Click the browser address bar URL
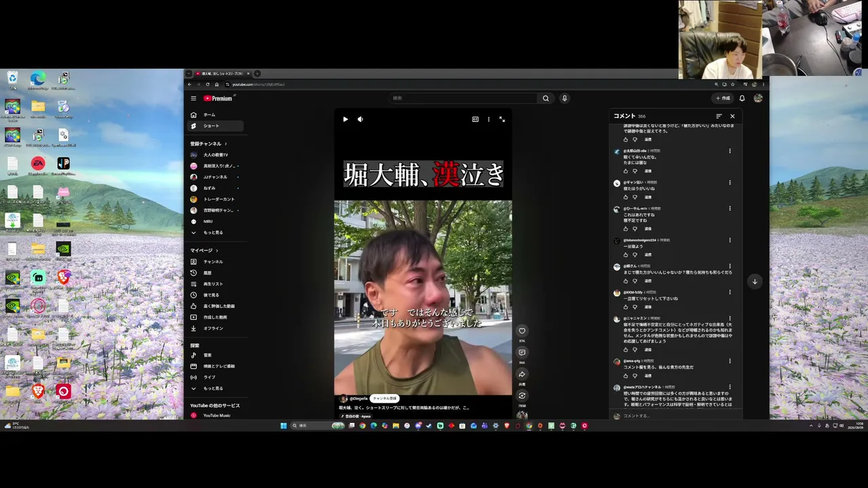The image size is (868, 488). point(258,85)
